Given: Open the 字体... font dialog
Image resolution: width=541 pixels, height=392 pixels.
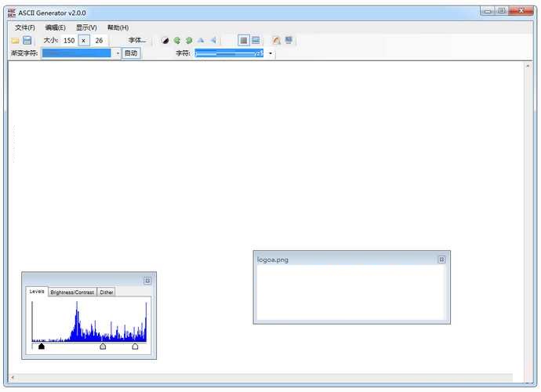Looking at the screenshot, I should pos(137,40).
